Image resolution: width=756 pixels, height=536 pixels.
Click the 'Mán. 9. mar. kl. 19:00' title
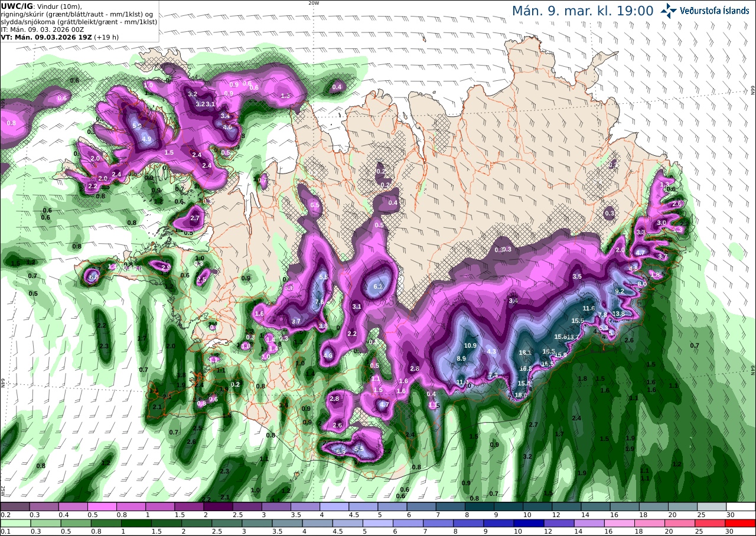(x=582, y=11)
